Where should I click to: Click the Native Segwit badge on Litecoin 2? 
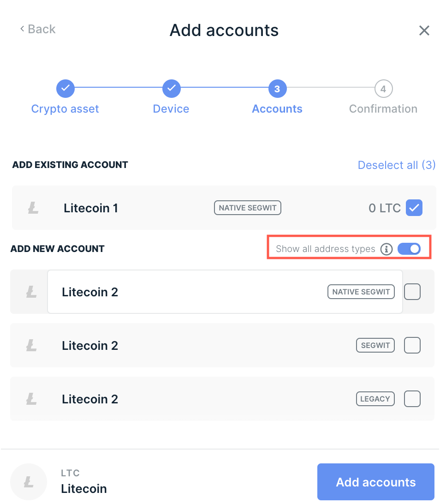(361, 292)
